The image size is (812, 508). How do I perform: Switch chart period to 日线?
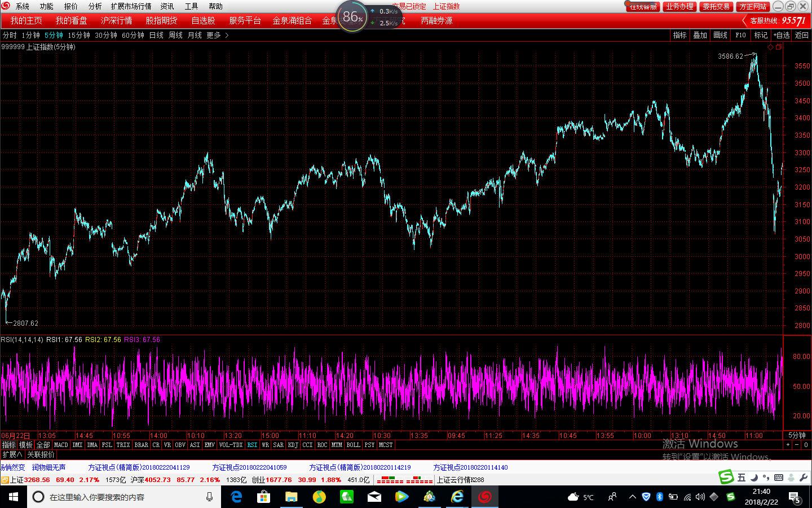(156, 35)
